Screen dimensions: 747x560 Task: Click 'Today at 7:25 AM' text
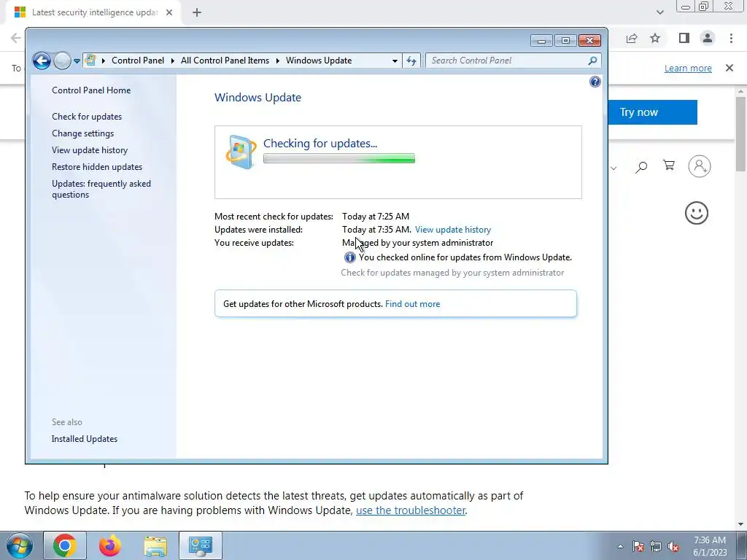coord(376,216)
